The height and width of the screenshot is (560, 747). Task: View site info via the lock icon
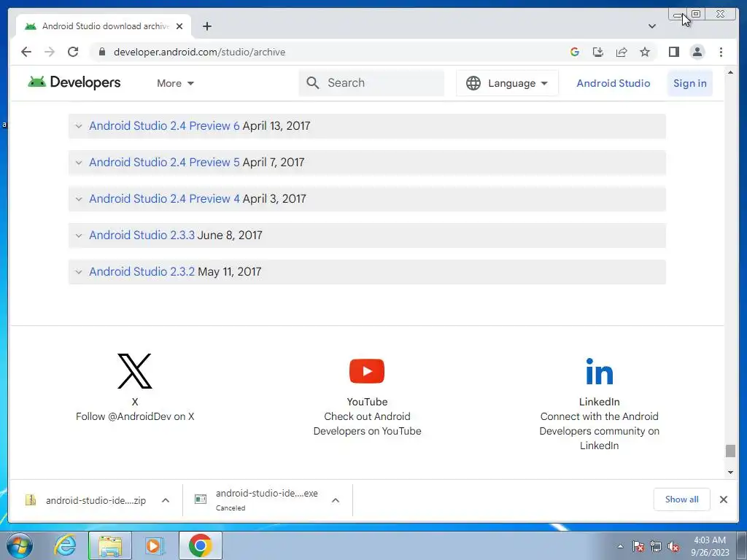point(102,52)
